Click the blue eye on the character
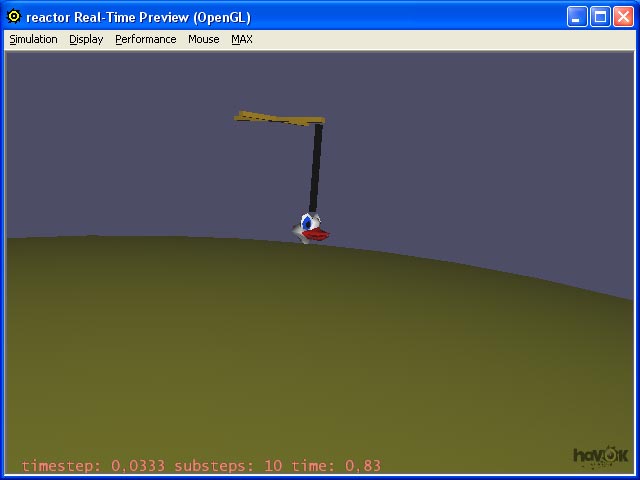640x480 pixels. (308, 223)
